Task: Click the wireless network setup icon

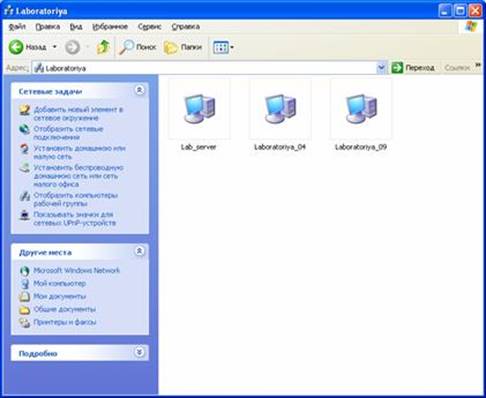Action: 25,168
